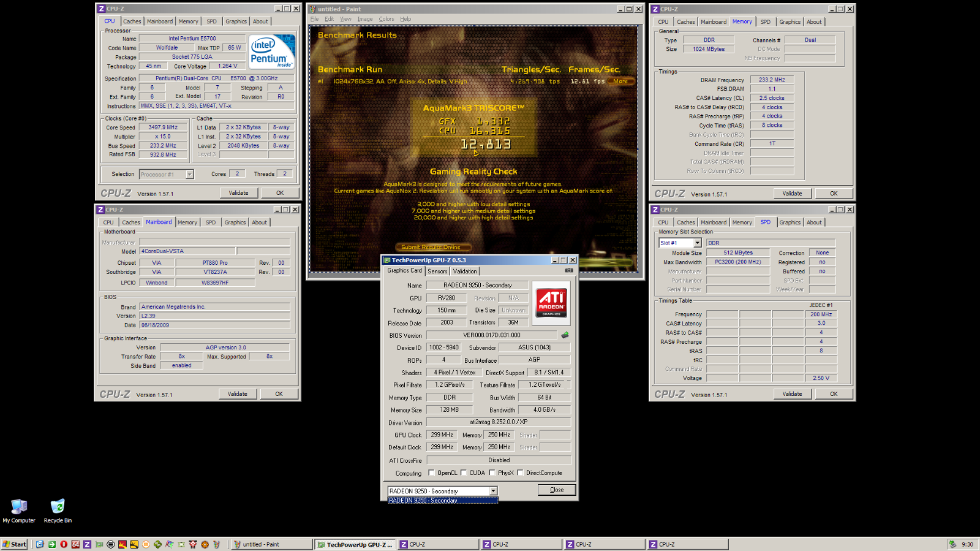Viewport: 980px width, 551px height.
Task: Click the paint brushes icon in quick launch
Action: (216, 544)
